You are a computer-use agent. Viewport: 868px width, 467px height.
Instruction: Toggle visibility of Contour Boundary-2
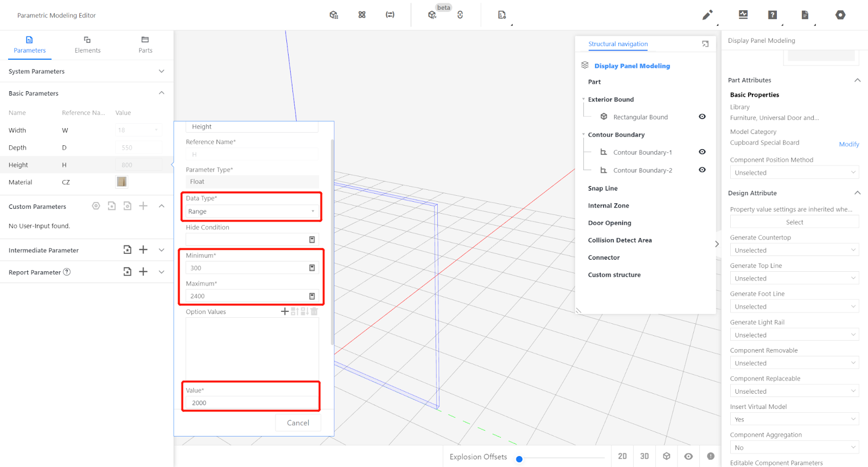(702, 170)
